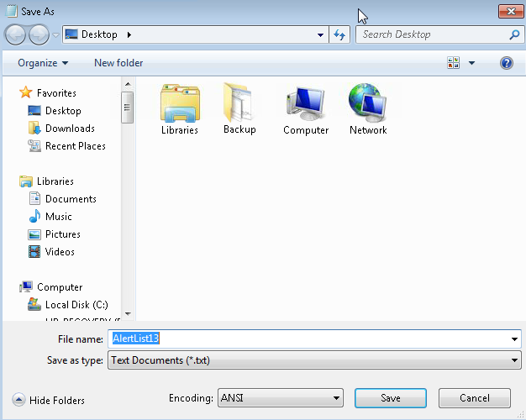The height and width of the screenshot is (420, 526).
Task: Expand the File name history dropdown
Action: 514,339
